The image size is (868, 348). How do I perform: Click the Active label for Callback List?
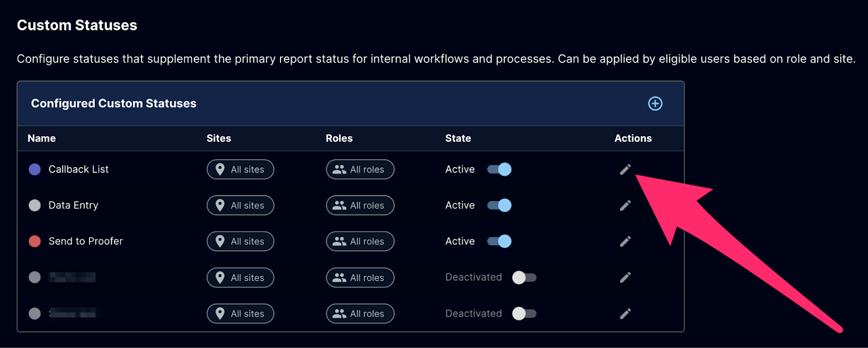pos(460,169)
